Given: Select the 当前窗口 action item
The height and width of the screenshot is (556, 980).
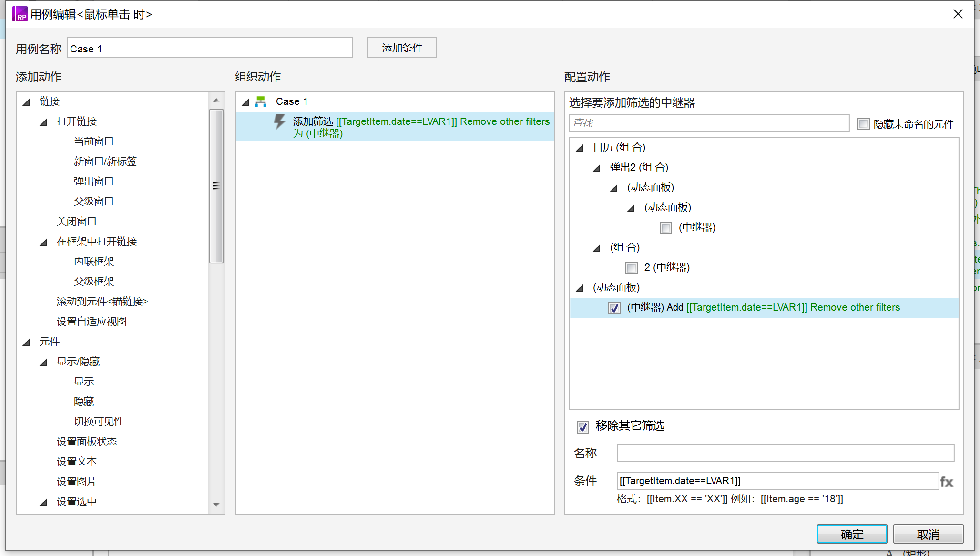Looking at the screenshot, I should (93, 142).
